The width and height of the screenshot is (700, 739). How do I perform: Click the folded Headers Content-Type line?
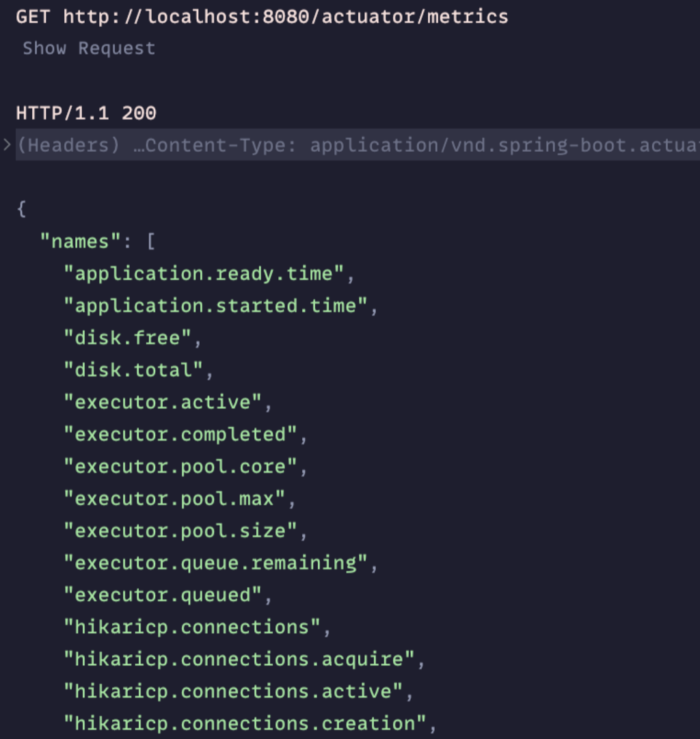click(358, 145)
